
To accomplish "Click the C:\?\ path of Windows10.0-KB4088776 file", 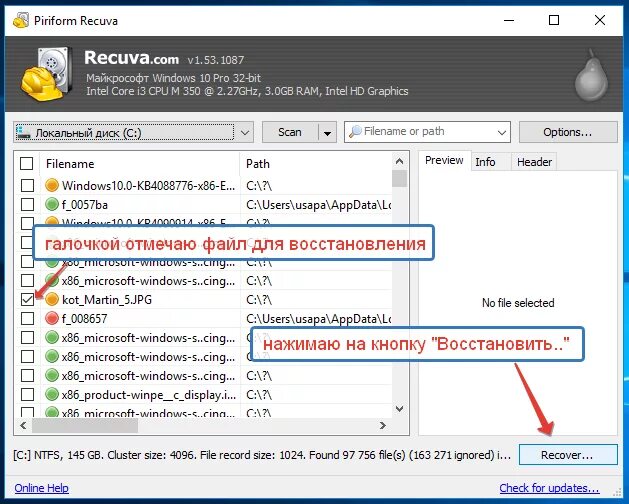I will [x=259, y=185].
